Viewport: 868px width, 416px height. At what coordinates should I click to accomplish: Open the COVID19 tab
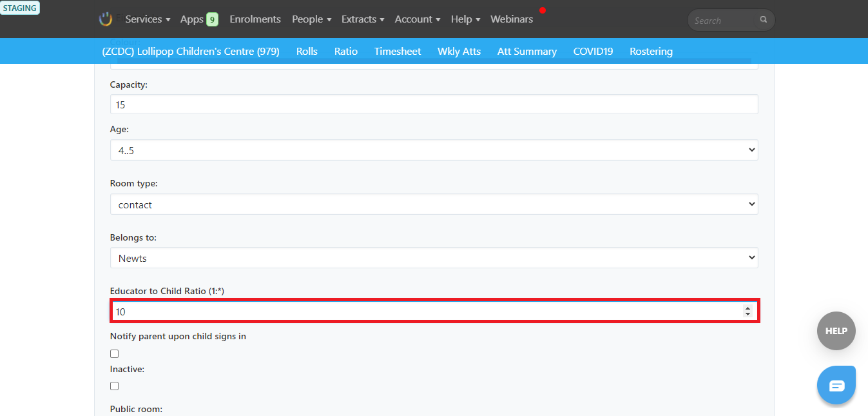click(x=593, y=52)
